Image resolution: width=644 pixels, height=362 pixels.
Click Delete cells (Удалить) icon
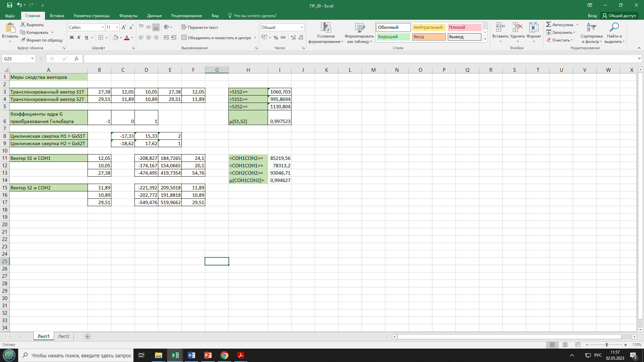click(517, 28)
